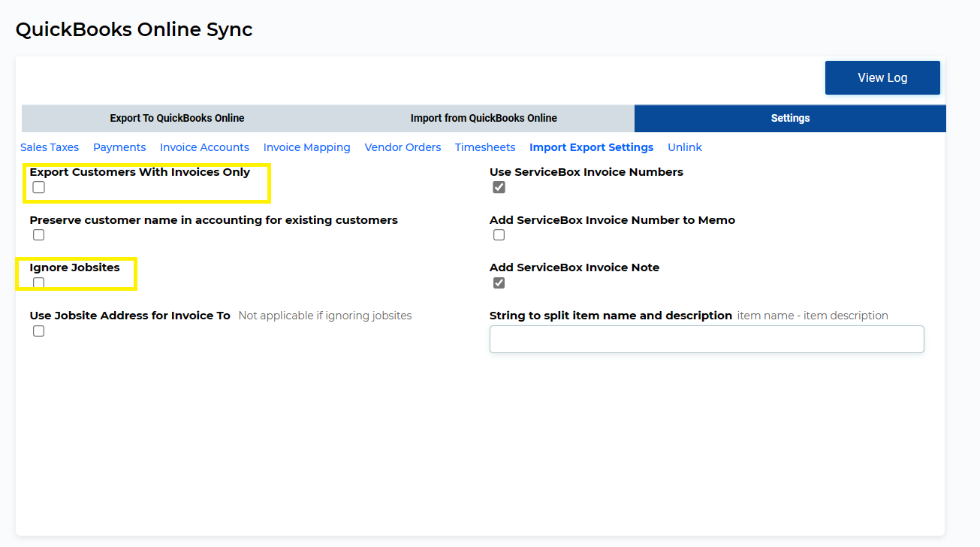Enable Export Customers With Invoices Only checkbox
Image resolution: width=980 pixels, height=547 pixels.
tap(39, 187)
